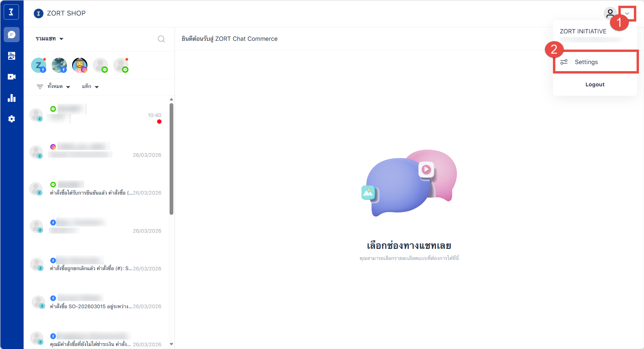Select the Z Facebook channel avatar
This screenshot has height=349, width=644.
click(38, 65)
